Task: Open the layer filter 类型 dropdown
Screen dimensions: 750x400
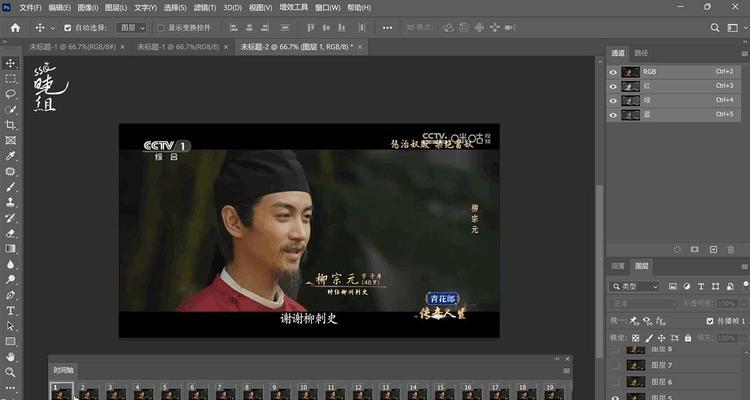Action: pyautogui.click(x=635, y=286)
